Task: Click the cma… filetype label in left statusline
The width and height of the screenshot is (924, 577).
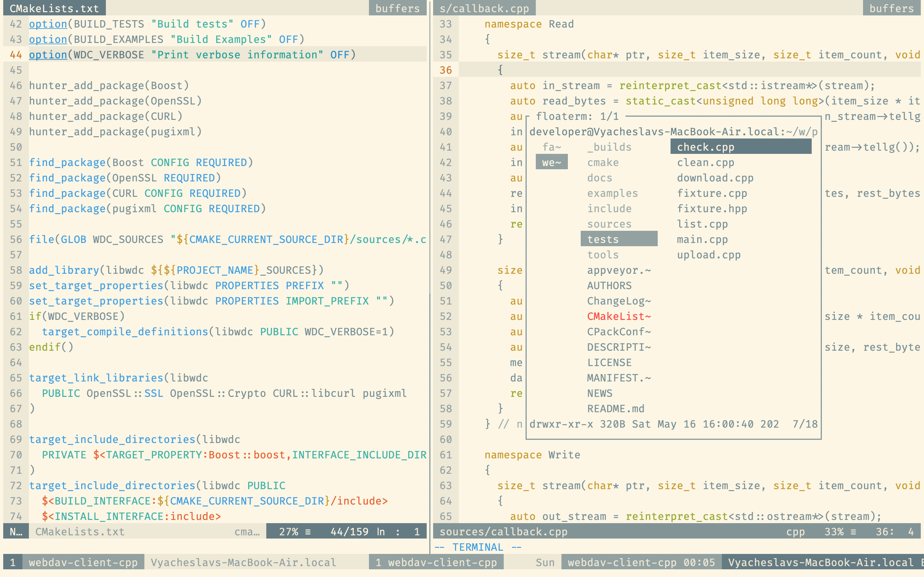Action: (247, 531)
